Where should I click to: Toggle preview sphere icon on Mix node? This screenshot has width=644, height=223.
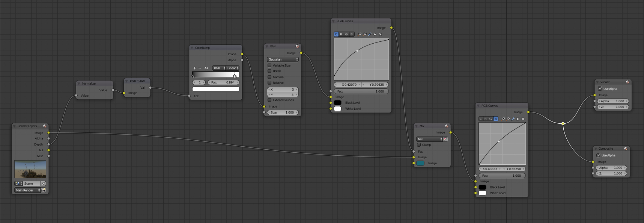447,126
